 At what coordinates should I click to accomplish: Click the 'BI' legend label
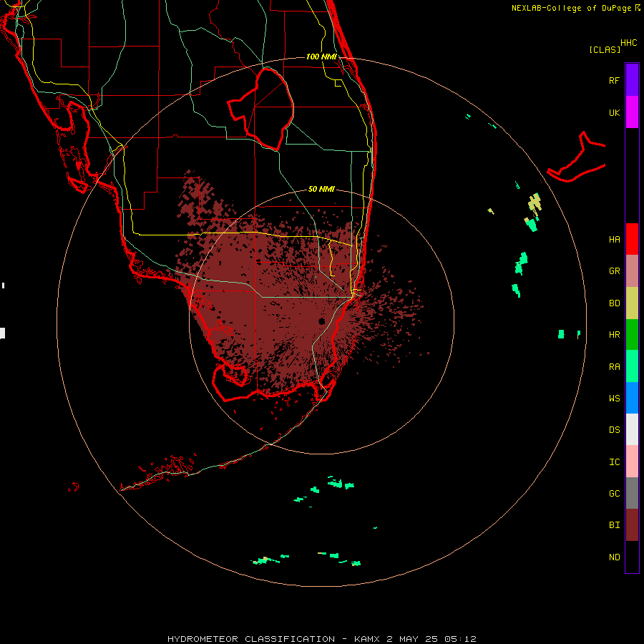tap(614, 525)
